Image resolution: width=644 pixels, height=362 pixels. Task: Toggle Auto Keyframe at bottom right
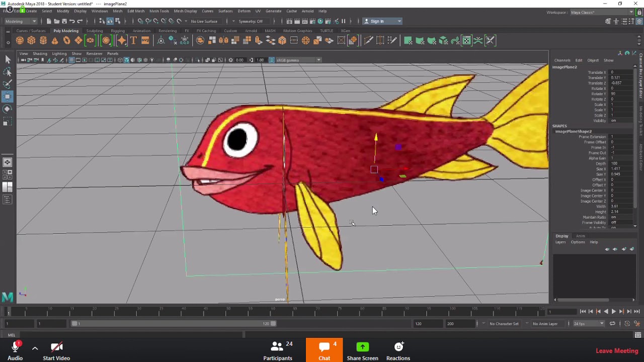pyautogui.click(x=628, y=324)
